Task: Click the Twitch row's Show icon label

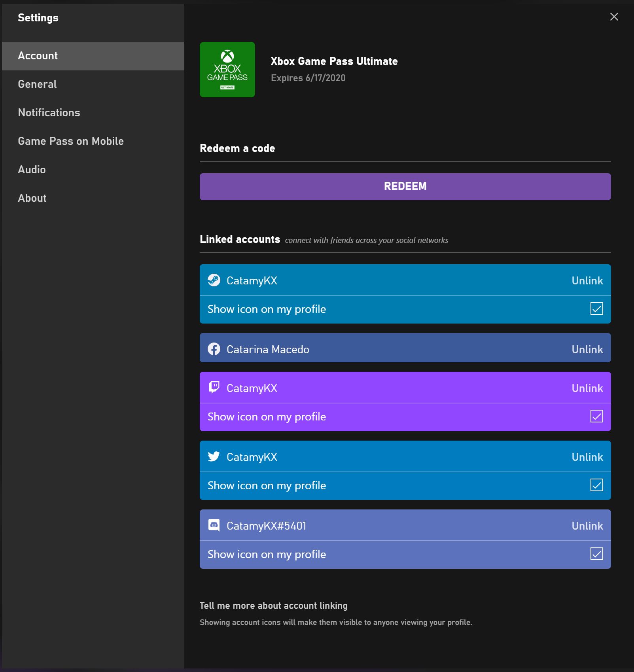Action: (x=267, y=417)
